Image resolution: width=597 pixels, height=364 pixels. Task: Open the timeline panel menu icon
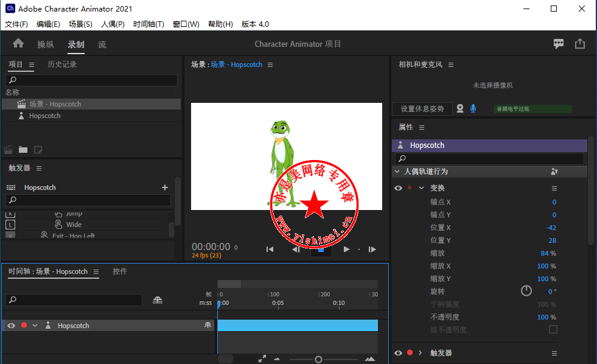coord(96,272)
